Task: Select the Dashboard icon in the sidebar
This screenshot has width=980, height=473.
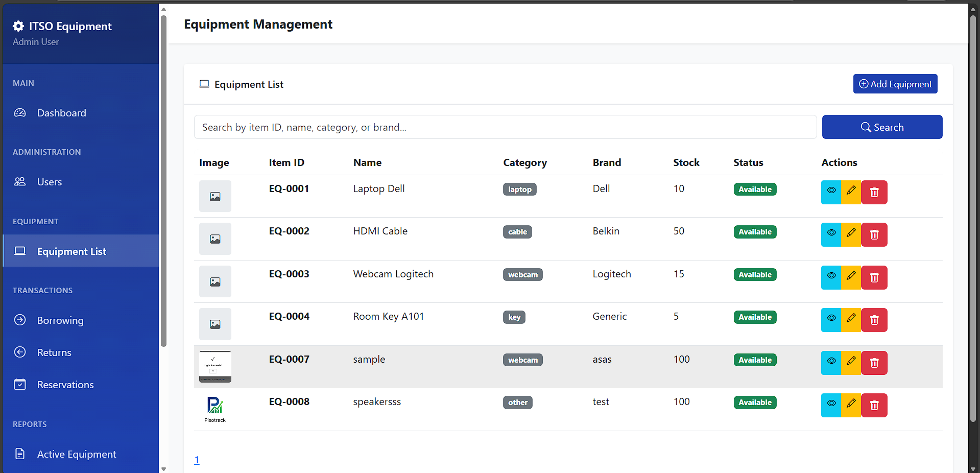Action: [20, 113]
